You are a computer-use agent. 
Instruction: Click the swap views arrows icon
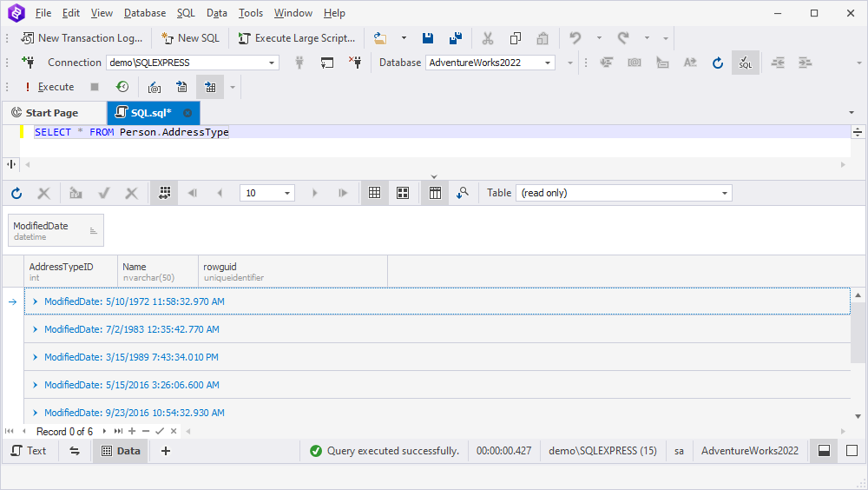[75, 451]
